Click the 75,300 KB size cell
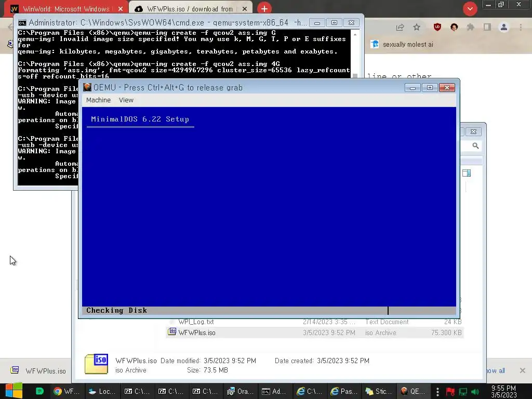The width and height of the screenshot is (532, 399). click(446, 333)
